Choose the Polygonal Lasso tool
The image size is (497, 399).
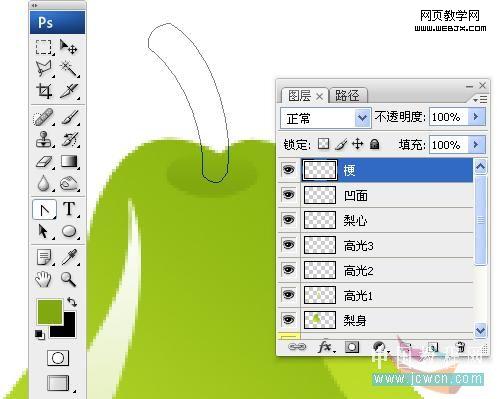pyautogui.click(x=44, y=68)
